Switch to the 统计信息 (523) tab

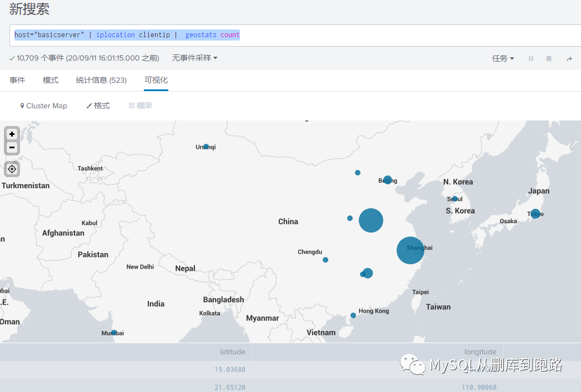pyautogui.click(x=101, y=80)
